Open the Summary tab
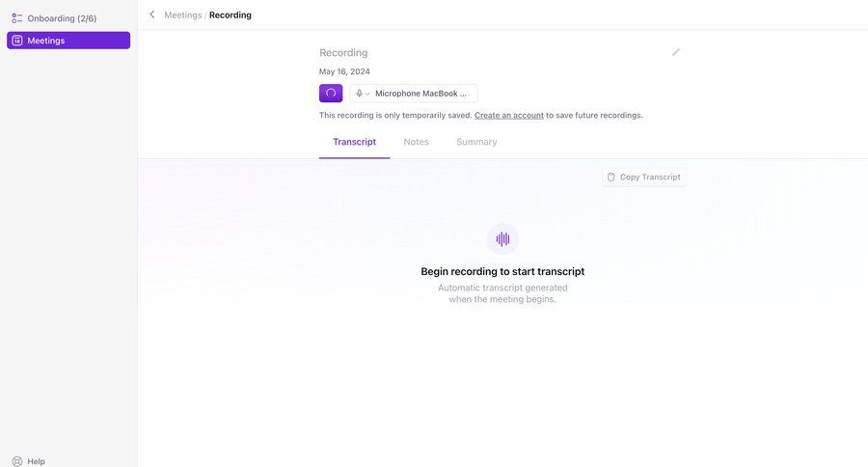Screen dimensions: 868x467 pyautogui.click(x=476, y=142)
